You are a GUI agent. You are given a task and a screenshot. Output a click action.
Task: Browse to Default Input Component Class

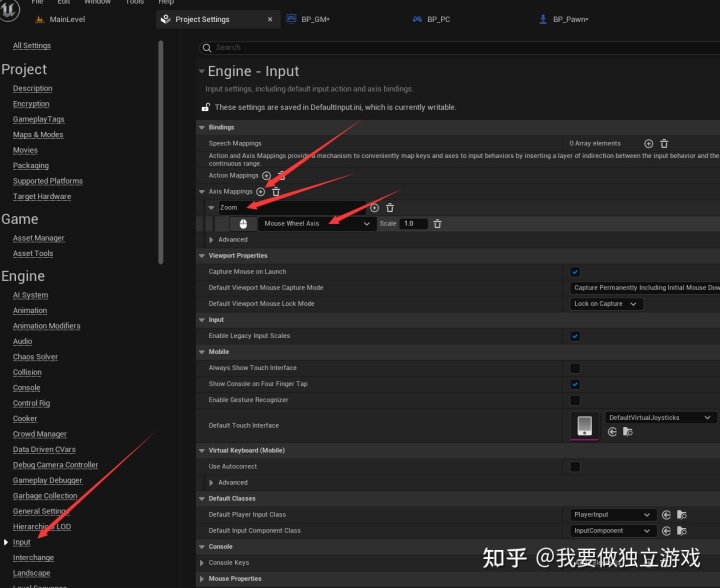682,531
